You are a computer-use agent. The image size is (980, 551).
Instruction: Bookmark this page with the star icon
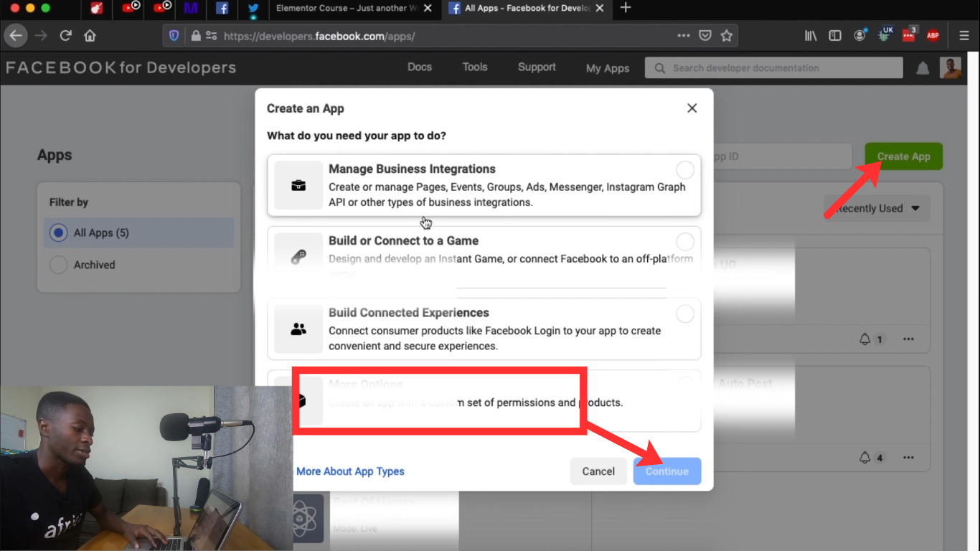727,35
